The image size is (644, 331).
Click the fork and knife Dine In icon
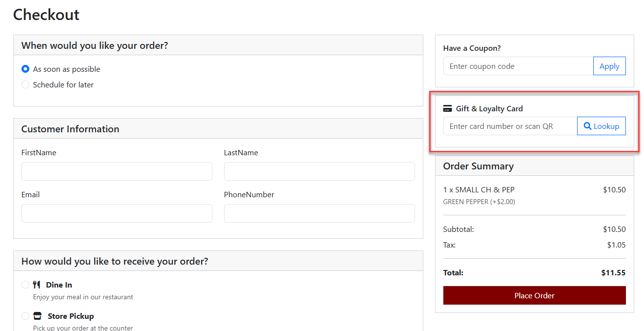click(37, 285)
